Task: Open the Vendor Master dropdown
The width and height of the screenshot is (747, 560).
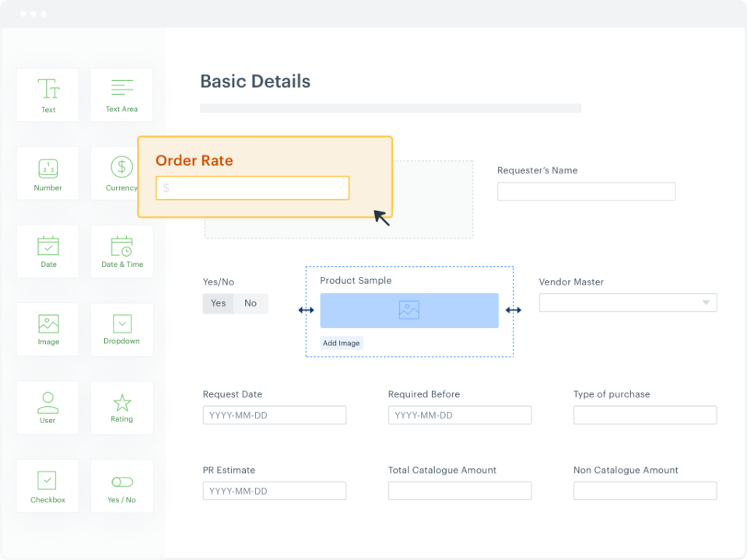Action: (x=628, y=303)
